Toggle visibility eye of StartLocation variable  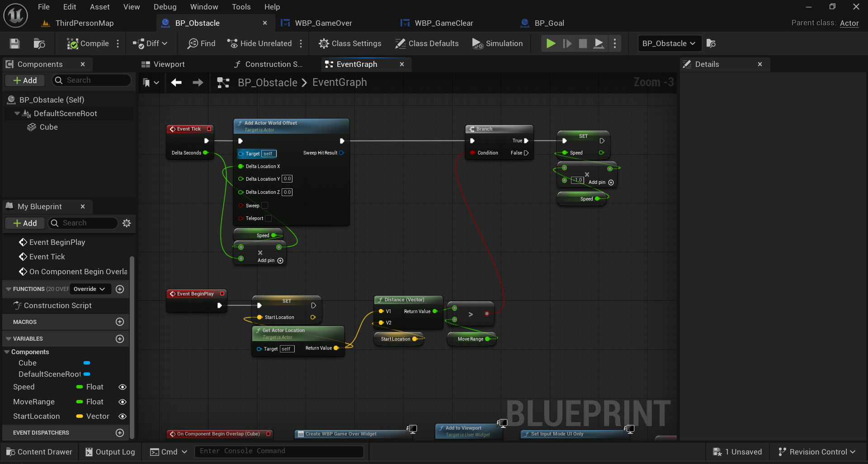click(x=122, y=417)
